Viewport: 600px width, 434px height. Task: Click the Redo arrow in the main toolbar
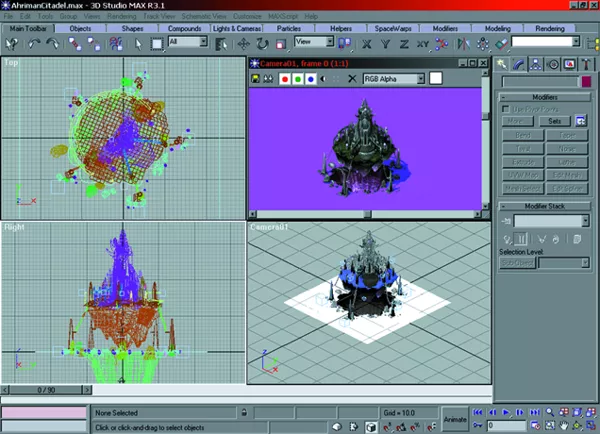[x=52, y=44]
